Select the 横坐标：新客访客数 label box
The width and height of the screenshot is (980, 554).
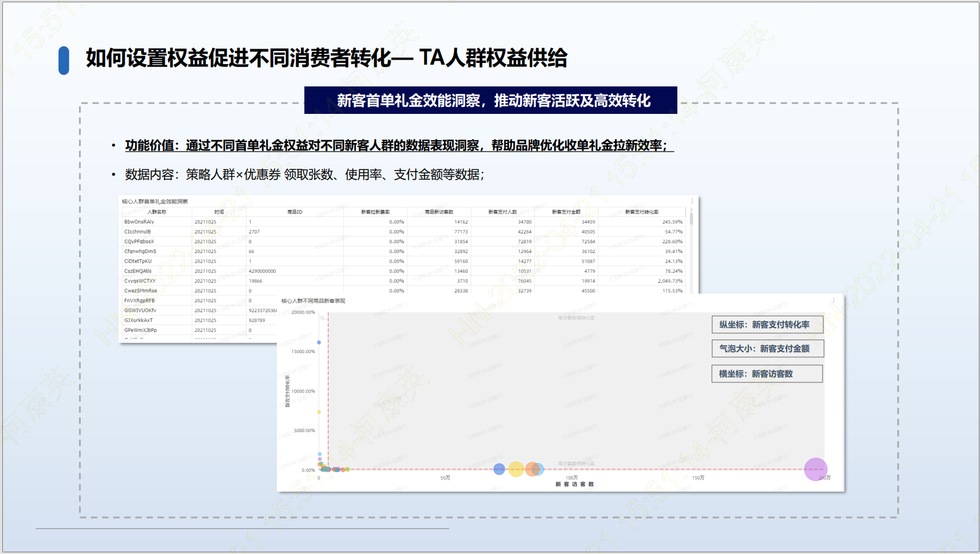pyautogui.click(x=767, y=374)
